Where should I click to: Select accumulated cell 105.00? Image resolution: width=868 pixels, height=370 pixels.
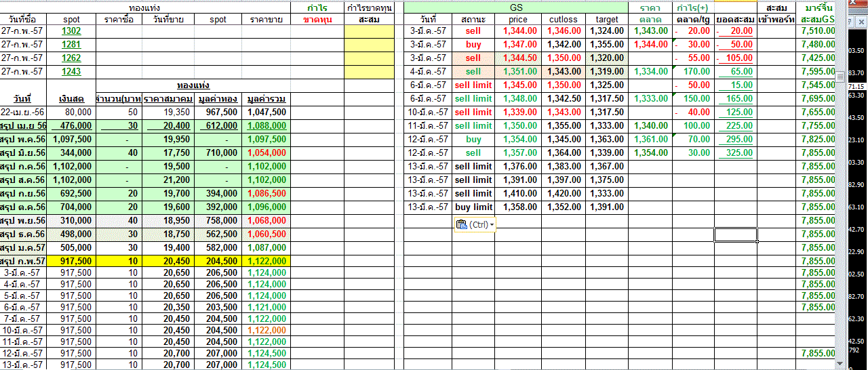[x=736, y=58]
